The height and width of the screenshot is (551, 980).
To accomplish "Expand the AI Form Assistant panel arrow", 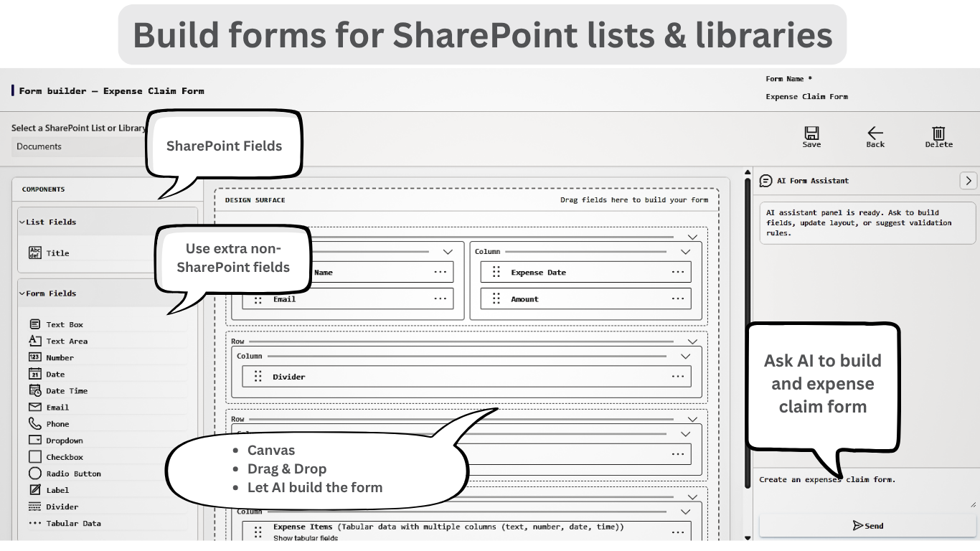I will (x=968, y=181).
